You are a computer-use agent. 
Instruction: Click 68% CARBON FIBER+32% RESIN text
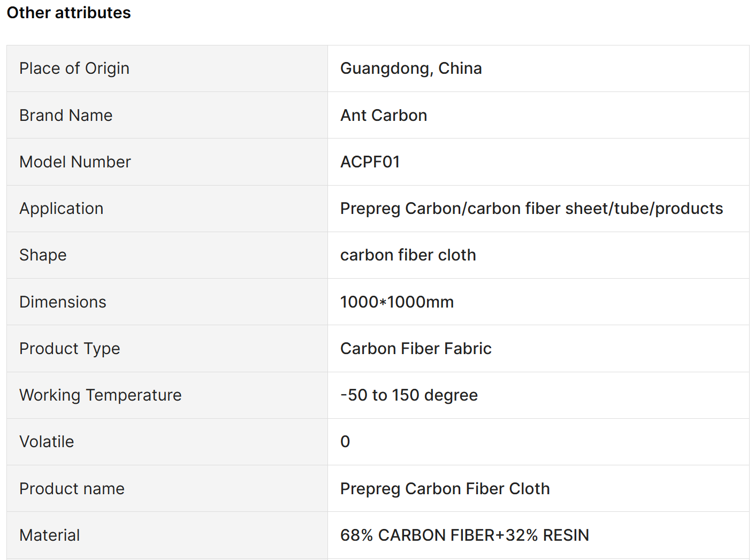click(464, 535)
